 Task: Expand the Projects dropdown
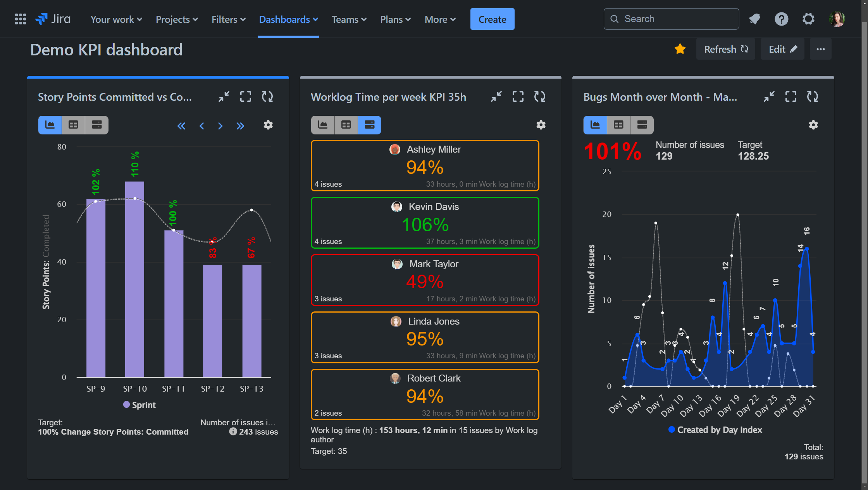coord(177,19)
